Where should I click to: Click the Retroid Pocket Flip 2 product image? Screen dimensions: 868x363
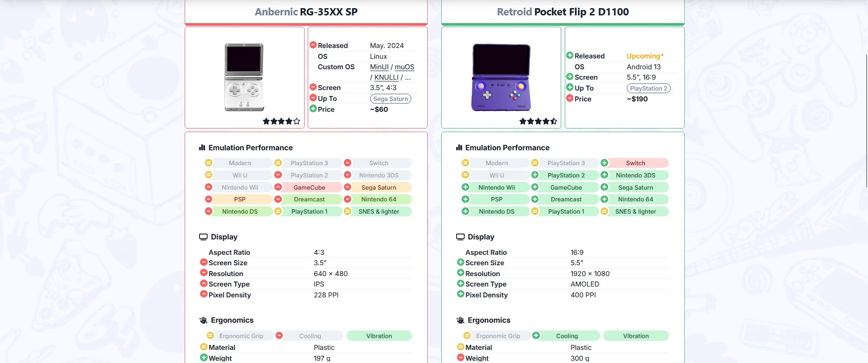tap(501, 77)
